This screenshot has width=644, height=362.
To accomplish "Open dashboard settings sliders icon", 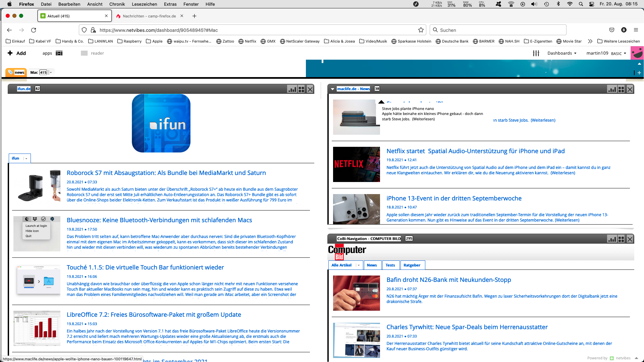I will 536,53.
